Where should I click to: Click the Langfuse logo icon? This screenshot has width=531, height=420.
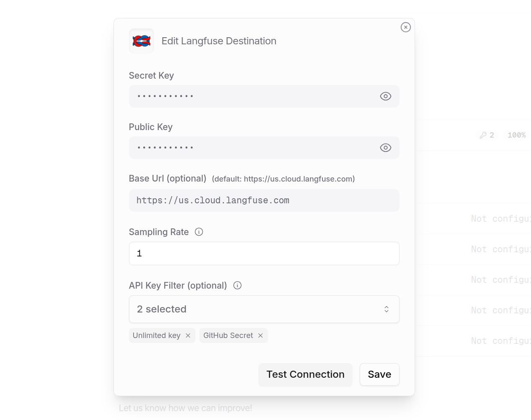(141, 41)
